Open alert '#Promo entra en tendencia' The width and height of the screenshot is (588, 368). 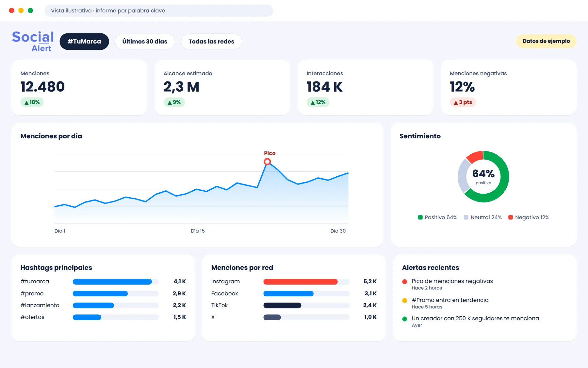(x=450, y=300)
